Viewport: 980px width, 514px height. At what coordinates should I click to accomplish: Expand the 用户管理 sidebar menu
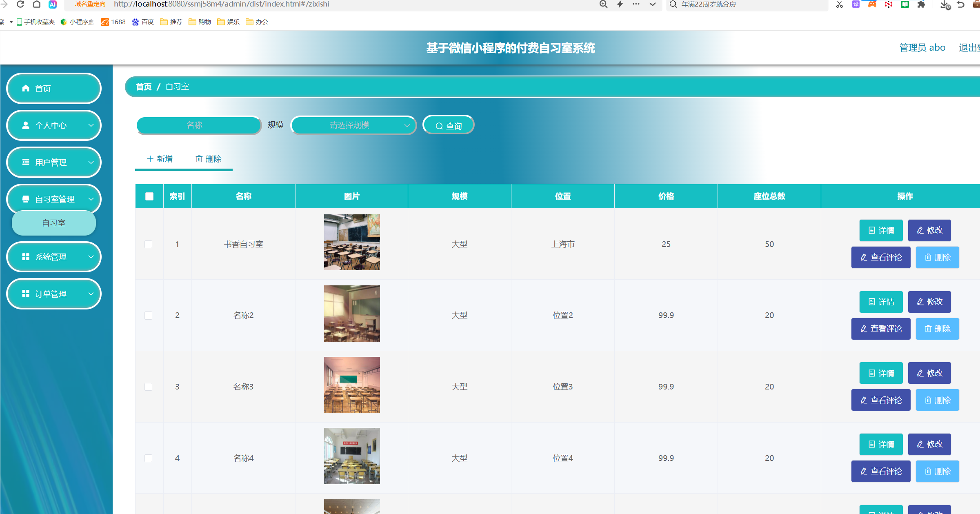54,162
